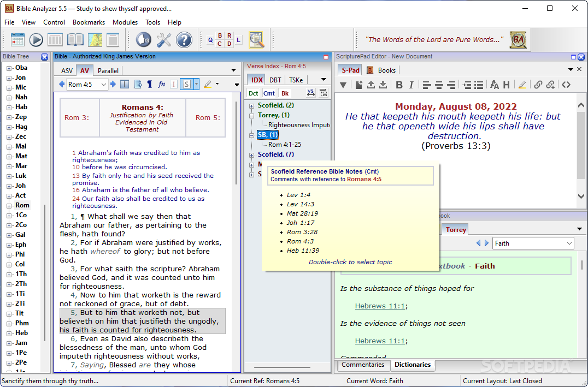Viewport: 588px width, 387px height.
Task: Click the open book icon in toolbar
Action: click(x=75, y=40)
